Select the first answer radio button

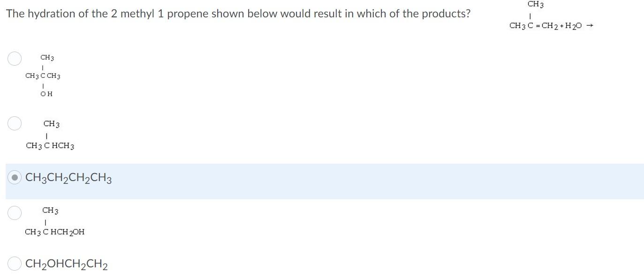tap(14, 58)
